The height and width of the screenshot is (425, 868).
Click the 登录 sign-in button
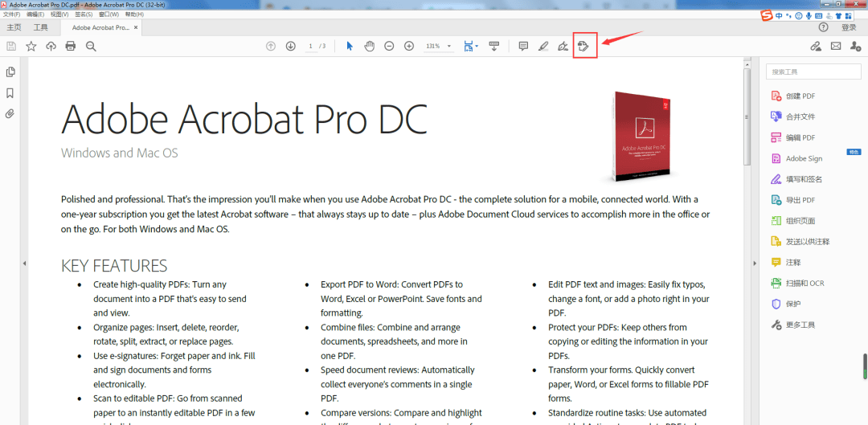pos(849,27)
